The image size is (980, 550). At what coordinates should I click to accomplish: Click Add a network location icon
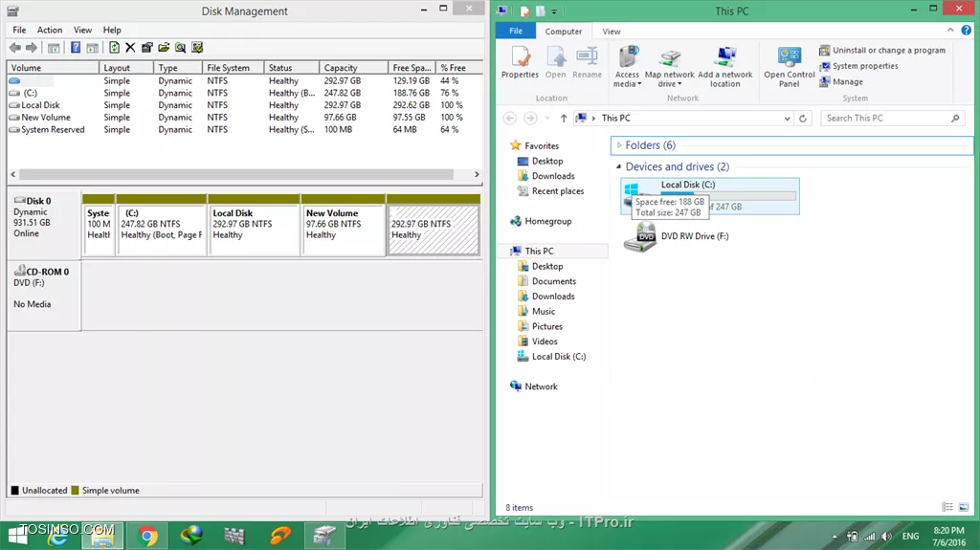[725, 67]
